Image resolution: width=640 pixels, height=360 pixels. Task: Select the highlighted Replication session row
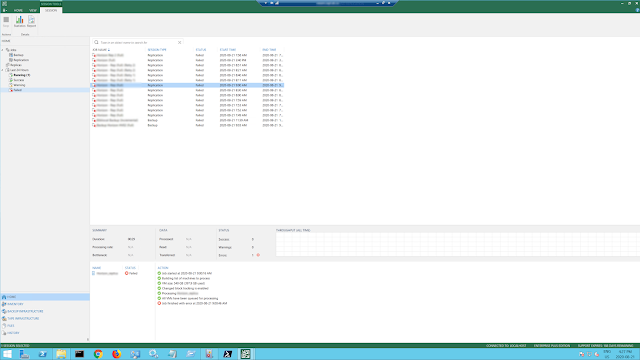tap(187, 85)
